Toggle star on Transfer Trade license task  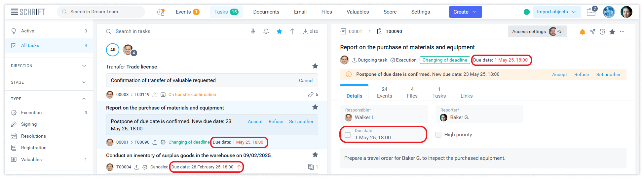pos(315,66)
